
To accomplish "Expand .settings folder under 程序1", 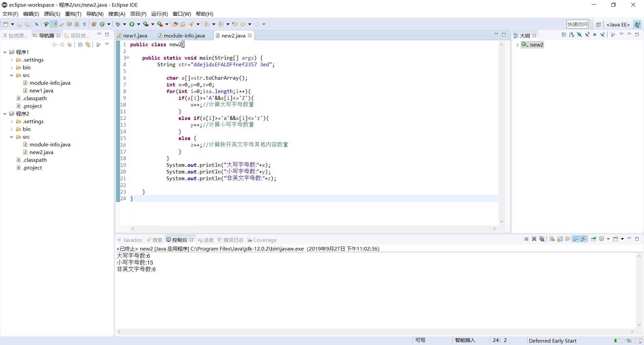I will pyautogui.click(x=12, y=60).
